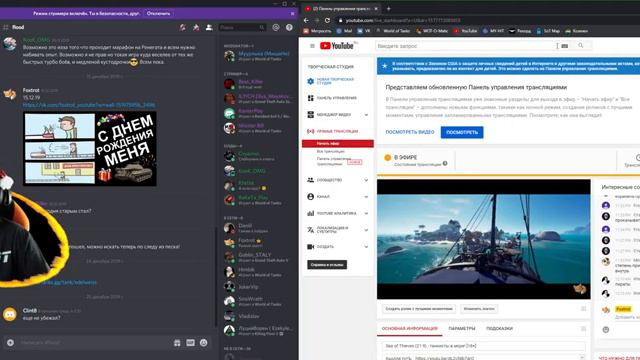This screenshot has height=360, width=640.
Task: Click 'Отключить' in the streamer mode banner
Action: [158, 13]
